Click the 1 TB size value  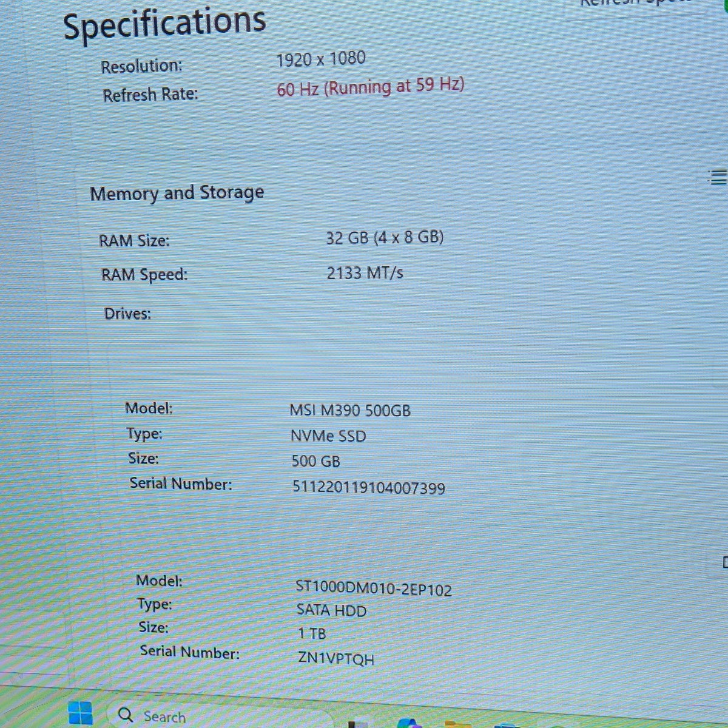click(x=312, y=634)
